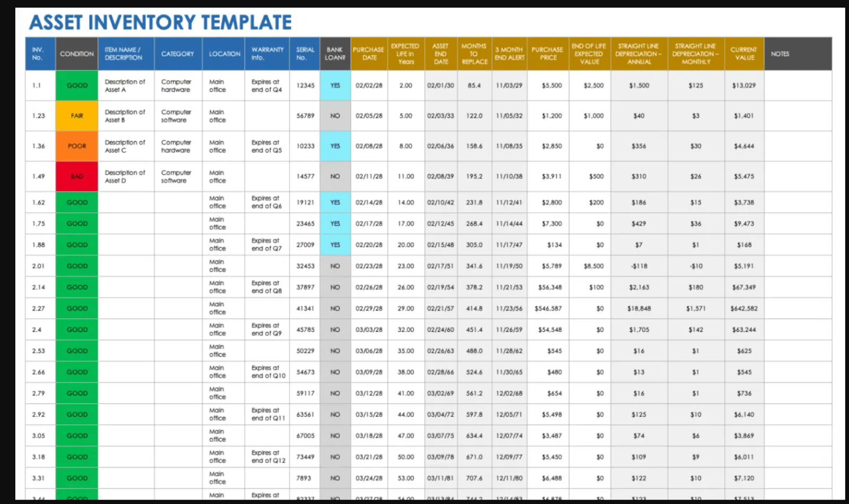Viewport: 849px width, 504px height.
Task: Select the MONTHS TO REPLACE header
Action: (x=474, y=54)
